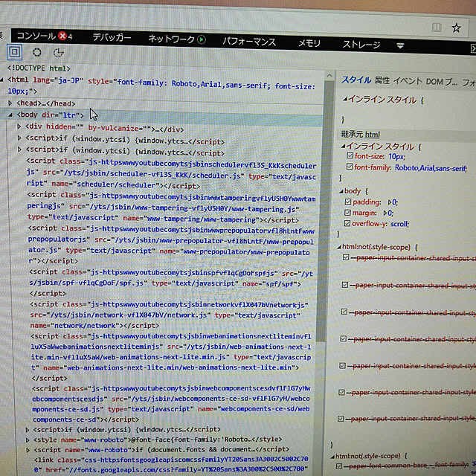This screenshot has height=476, width=476.
Task: Select the spf.js script element
Action: click(171, 283)
